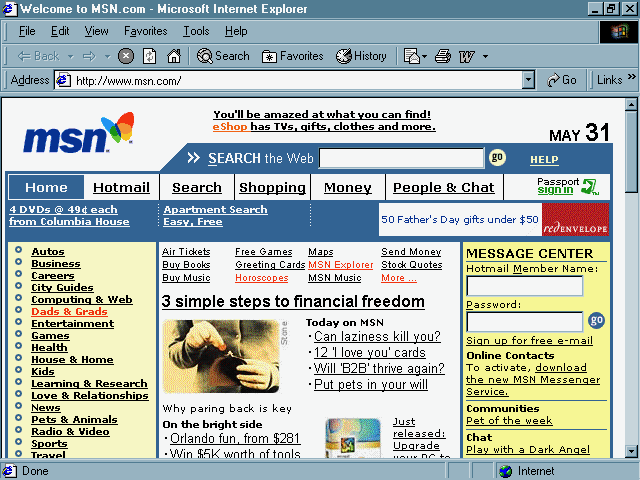640x480 pixels.
Task: Click the redENVELOPE banner logo
Action: 576,219
